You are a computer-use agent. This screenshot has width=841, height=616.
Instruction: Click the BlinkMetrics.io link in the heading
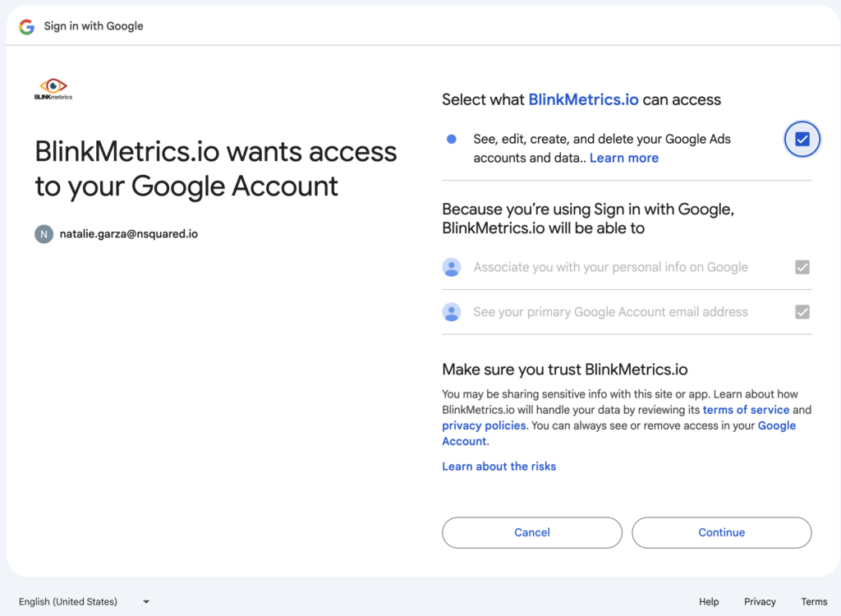point(583,99)
